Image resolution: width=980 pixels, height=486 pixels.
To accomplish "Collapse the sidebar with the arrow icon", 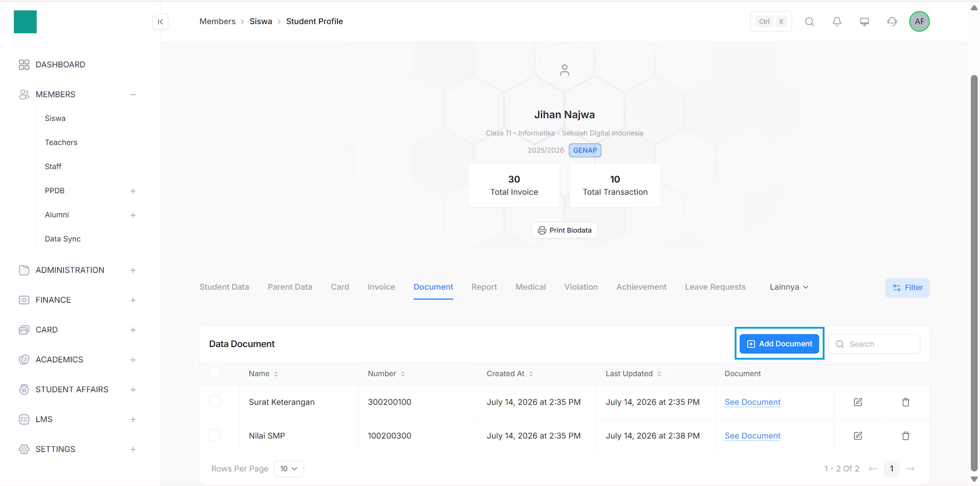I will [160, 22].
